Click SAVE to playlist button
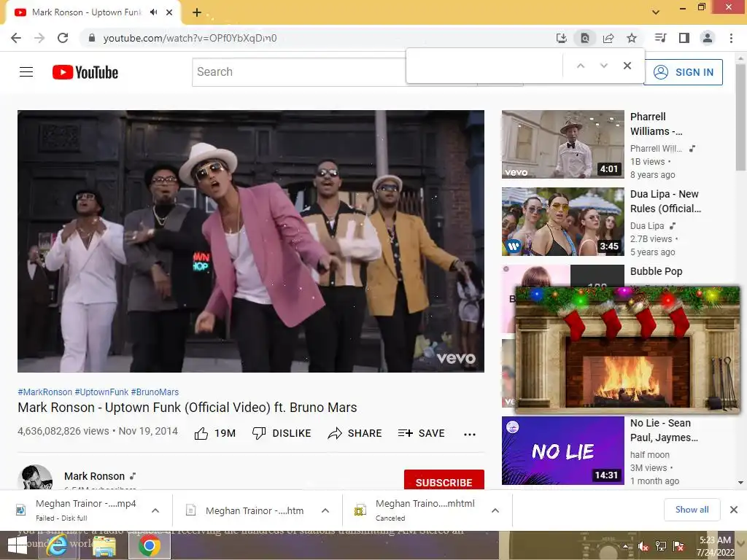The height and width of the screenshot is (560, 747). coord(422,433)
